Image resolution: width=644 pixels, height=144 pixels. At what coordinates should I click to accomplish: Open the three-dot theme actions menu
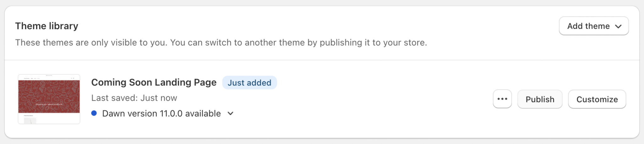[x=502, y=99]
